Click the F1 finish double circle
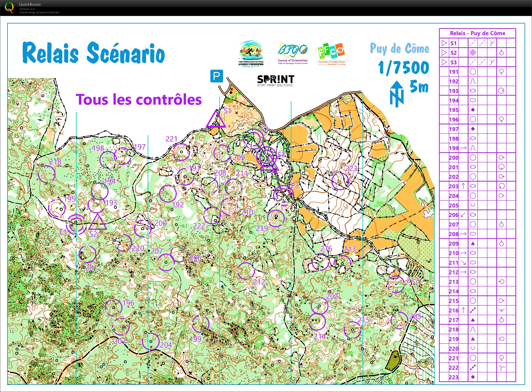Image resolution: width=532 pixels, height=392 pixels. (76, 224)
